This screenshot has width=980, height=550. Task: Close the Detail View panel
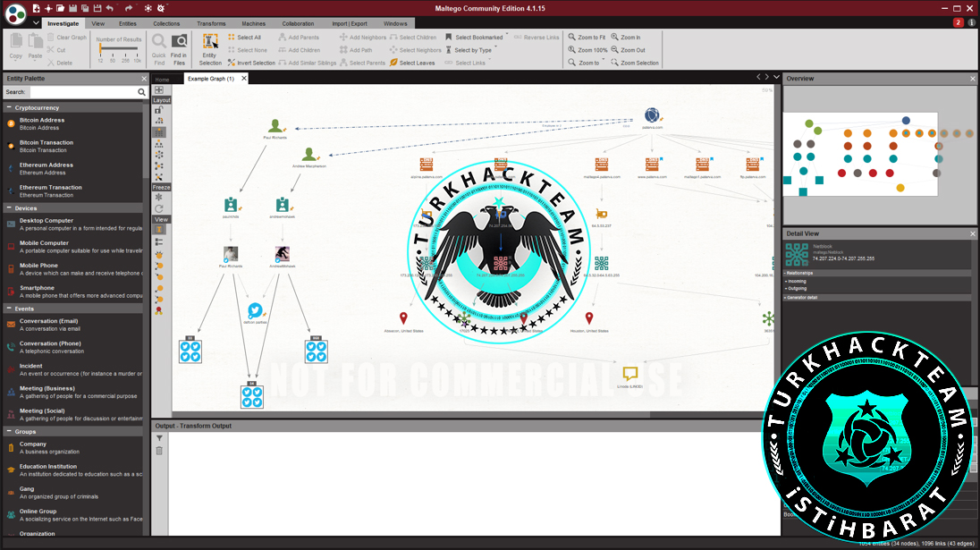(x=973, y=233)
